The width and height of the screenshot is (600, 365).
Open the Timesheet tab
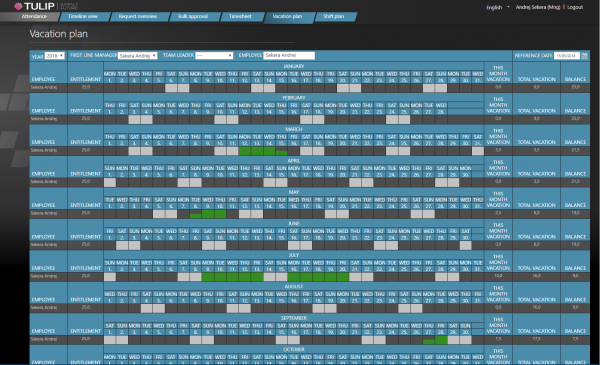point(240,16)
